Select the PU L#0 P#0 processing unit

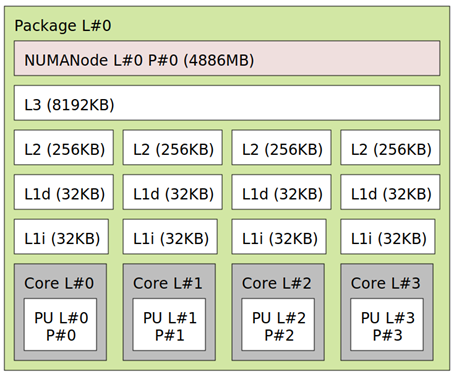[x=60, y=325]
